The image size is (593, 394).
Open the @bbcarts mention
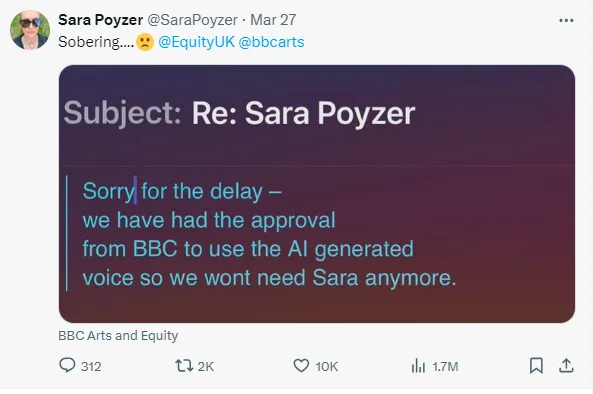click(271, 42)
